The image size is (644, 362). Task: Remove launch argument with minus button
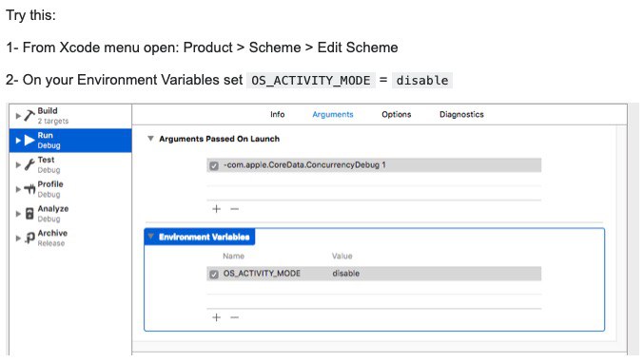coord(235,209)
